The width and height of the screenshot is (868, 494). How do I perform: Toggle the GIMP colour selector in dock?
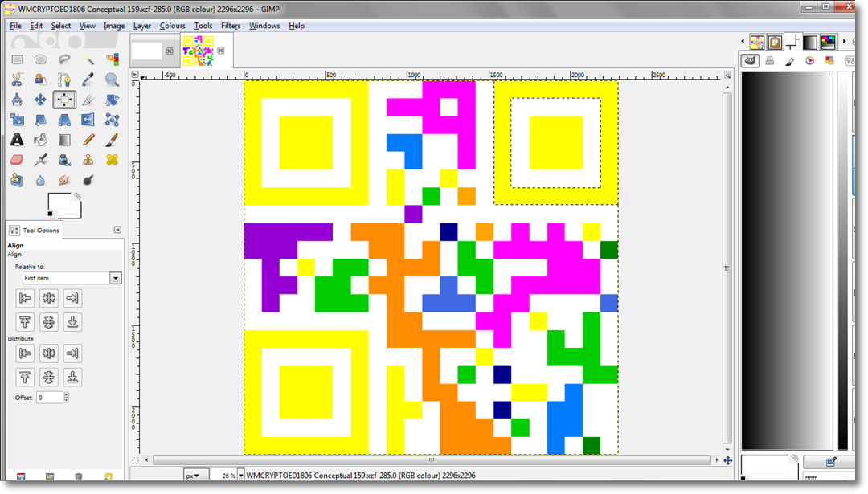[750, 61]
